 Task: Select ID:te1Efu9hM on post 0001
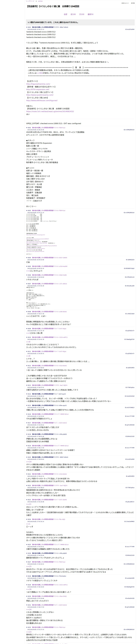coord(130,30)
